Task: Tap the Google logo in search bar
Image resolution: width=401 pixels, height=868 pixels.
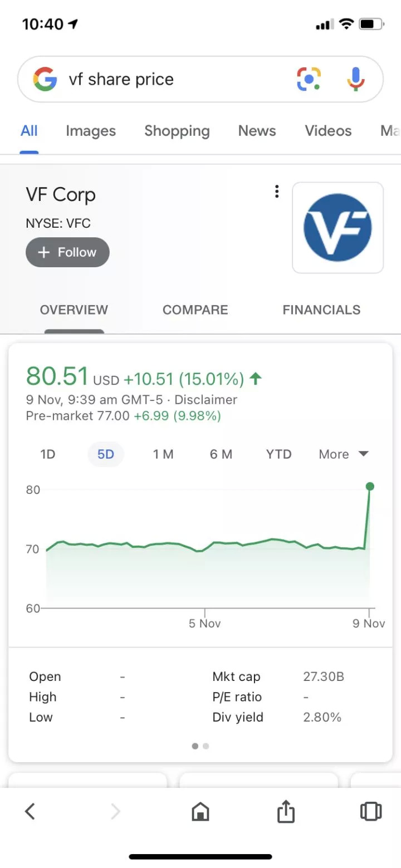Action: click(x=45, y=79)
